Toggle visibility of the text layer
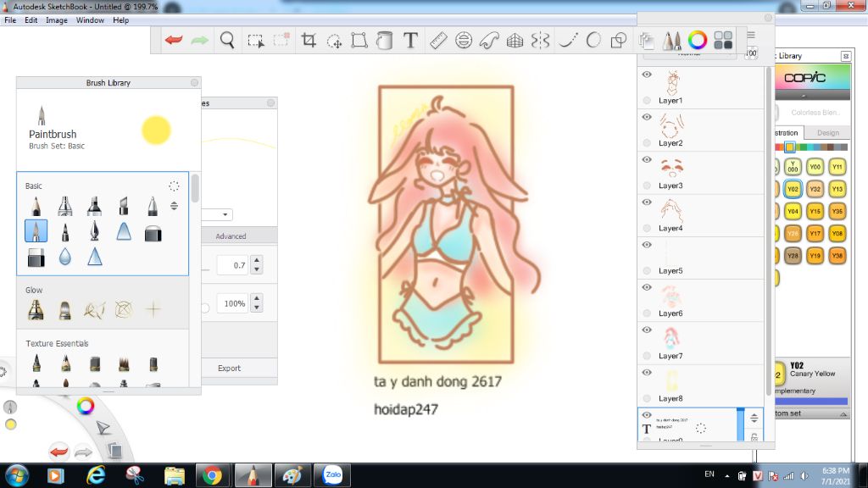Image resolution: width=868 pixels, height=488 pixels. click(x=647, y=415)
